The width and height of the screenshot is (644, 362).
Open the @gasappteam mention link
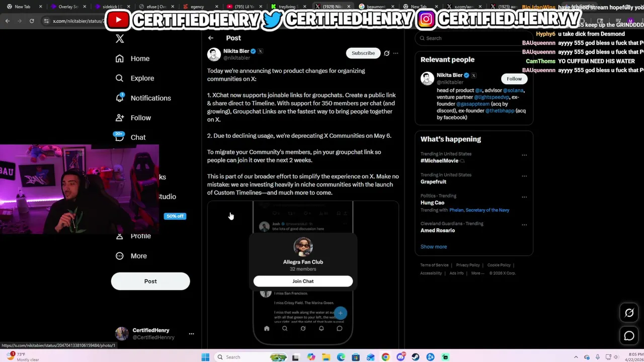click(x=473, y=104)
